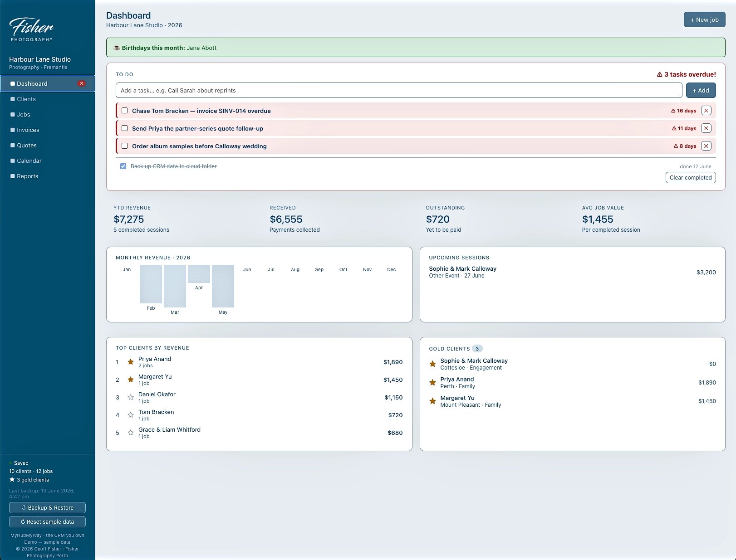Viewport: 736px width, 560px height.
Task: Click the $3,200 upcoming session amount
Action: [x=706, y=272]
